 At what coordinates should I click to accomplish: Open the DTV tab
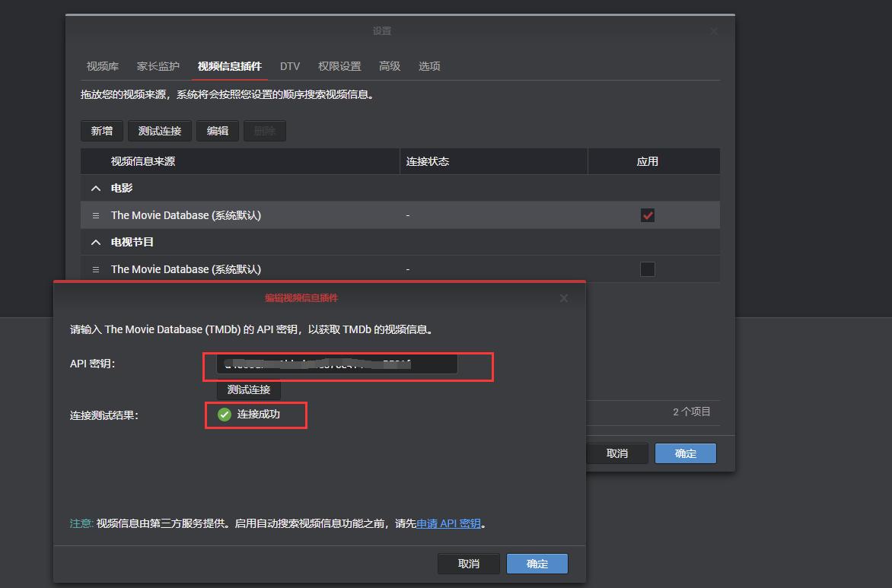point(290,66)
